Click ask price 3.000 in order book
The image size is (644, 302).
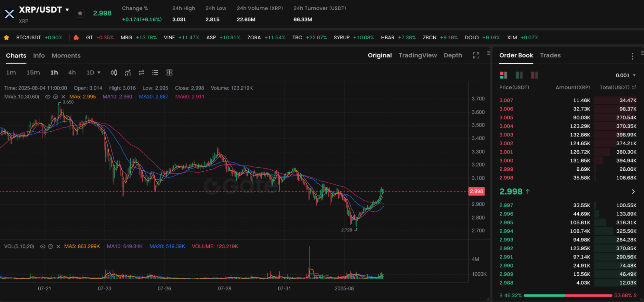506,161
